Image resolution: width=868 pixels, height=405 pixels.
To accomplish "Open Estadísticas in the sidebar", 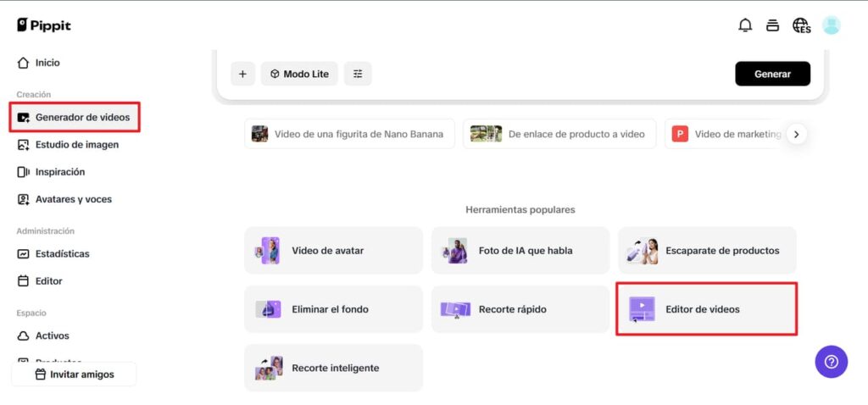I will tap(62, 253).
